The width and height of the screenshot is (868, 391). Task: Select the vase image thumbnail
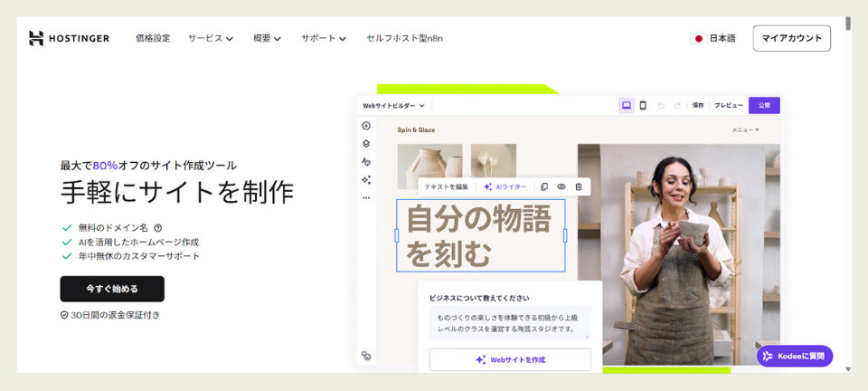[429, 167]
